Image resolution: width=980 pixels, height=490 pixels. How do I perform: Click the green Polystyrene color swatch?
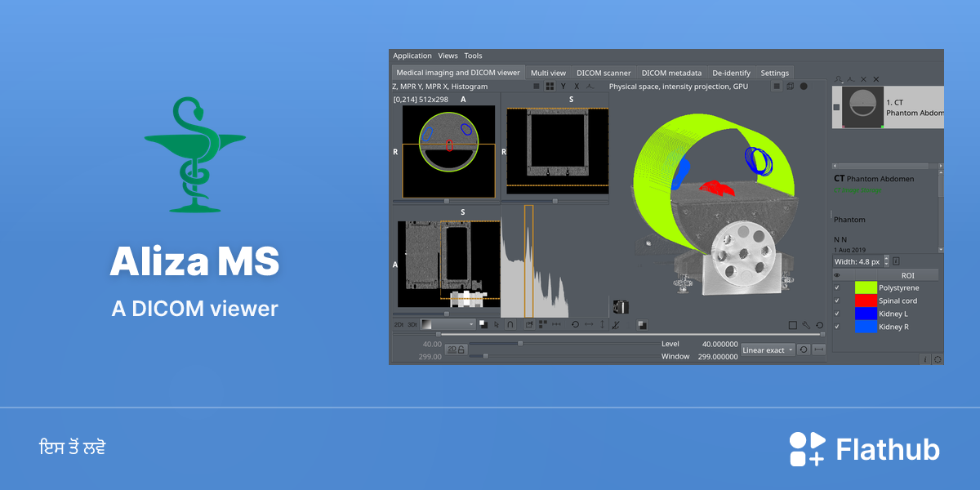pos(865,287)
